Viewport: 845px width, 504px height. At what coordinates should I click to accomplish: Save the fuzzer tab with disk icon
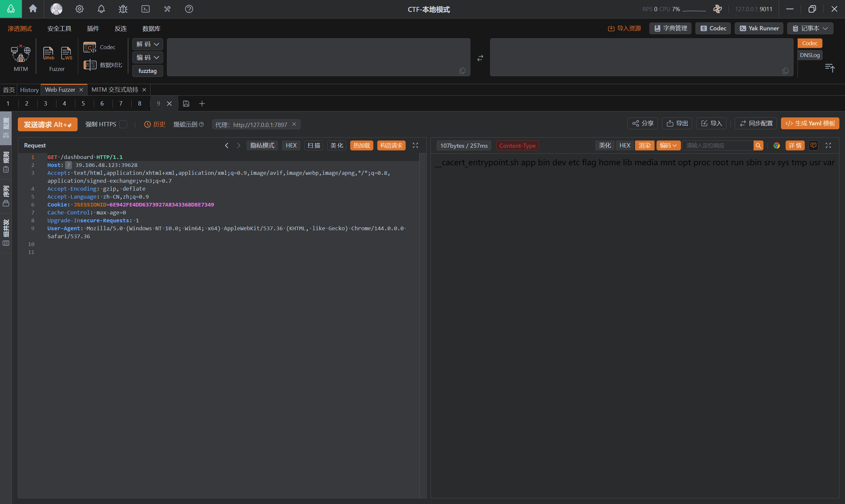click(186, 104)
